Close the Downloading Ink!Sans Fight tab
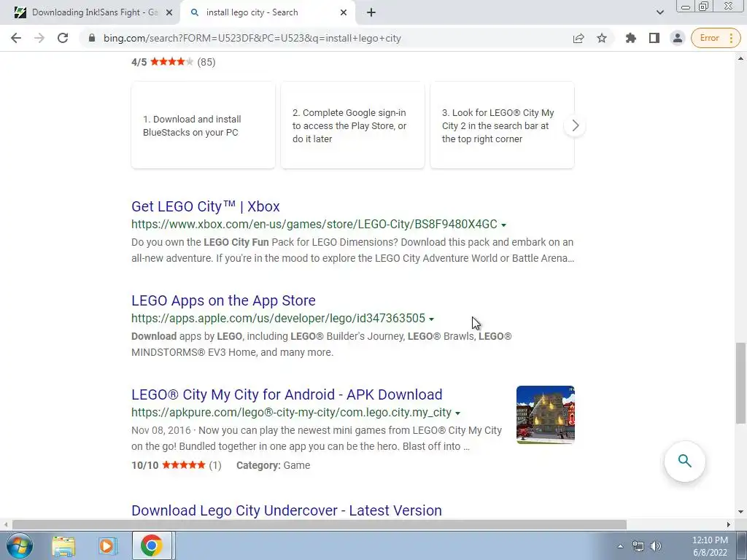The height and width of the screenshot is (560, 747). (169, 12)
